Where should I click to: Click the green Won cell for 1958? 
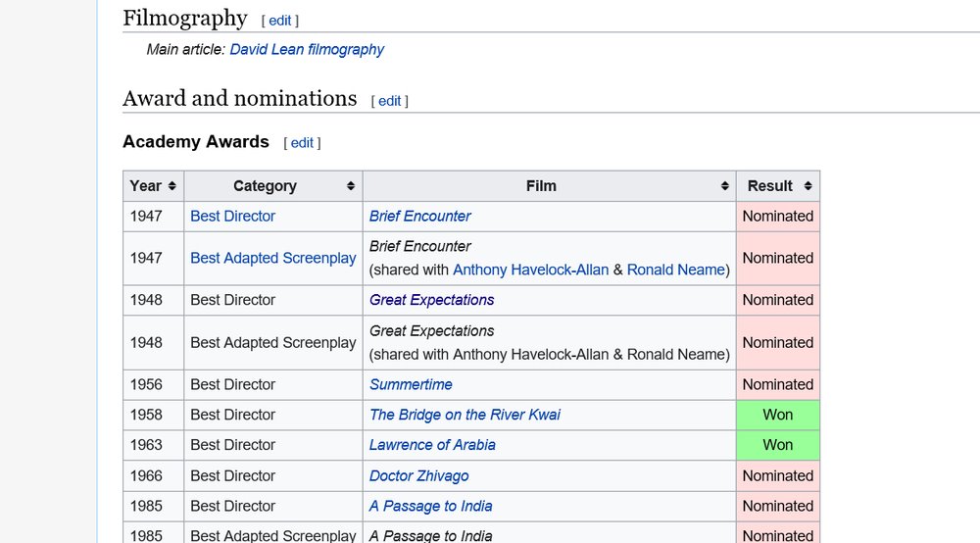tap(777, 415)
